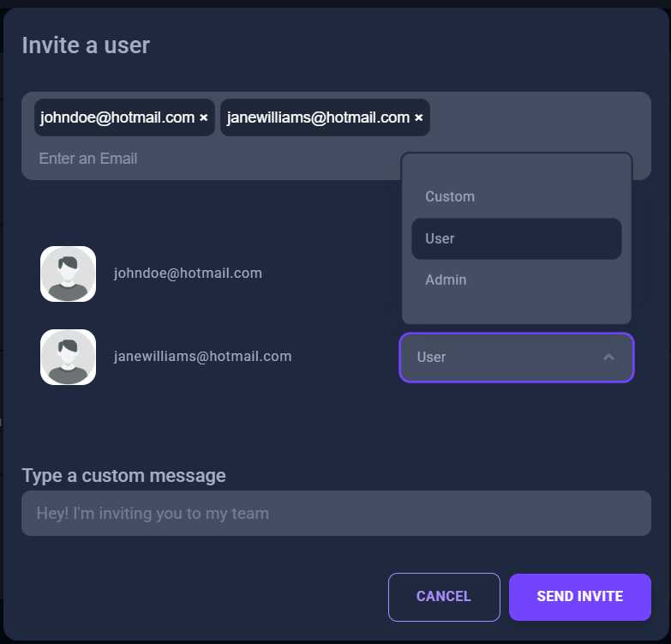Send the invite
Screen dimensions: 671x644
tap(579, 597)
